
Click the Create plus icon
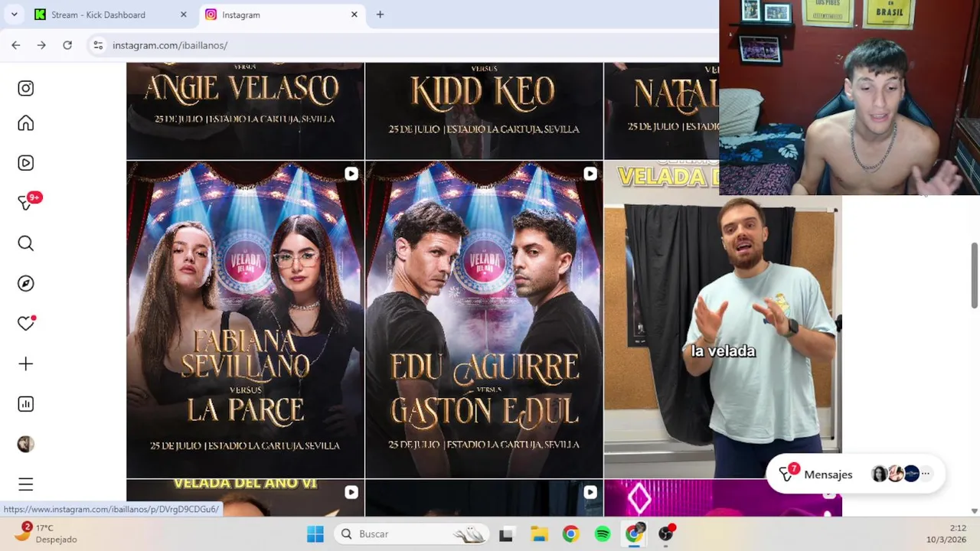click(26, 364)
